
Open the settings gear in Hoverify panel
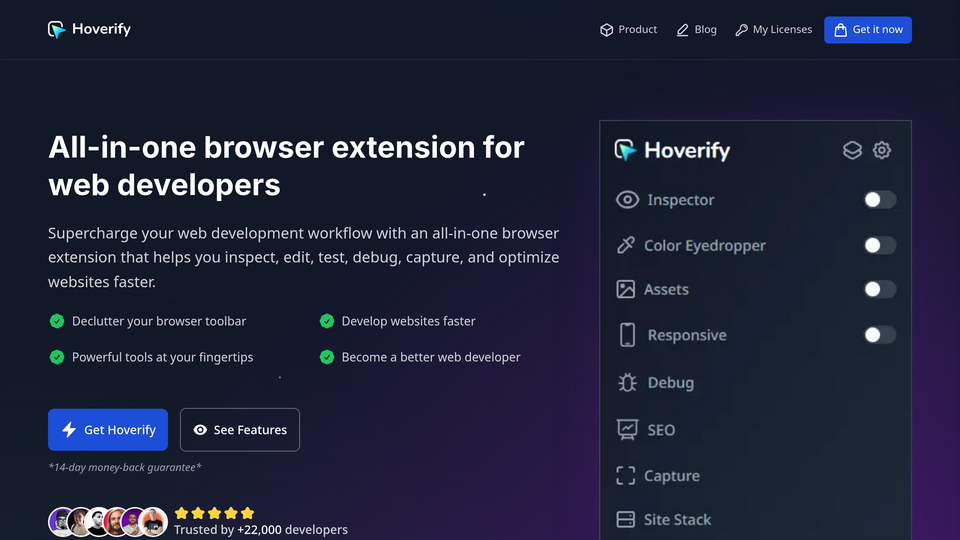882,150
